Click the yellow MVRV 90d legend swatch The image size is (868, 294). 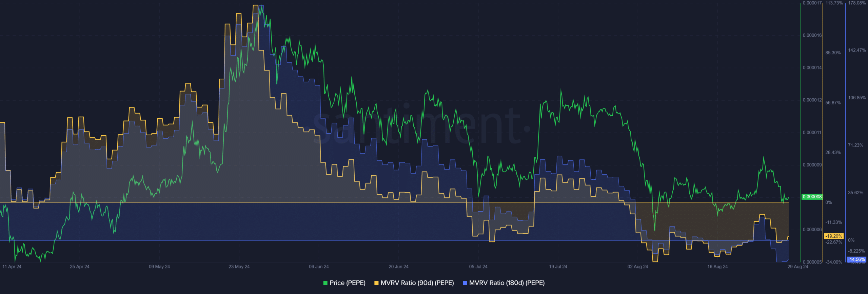click(x=376, y=283)
